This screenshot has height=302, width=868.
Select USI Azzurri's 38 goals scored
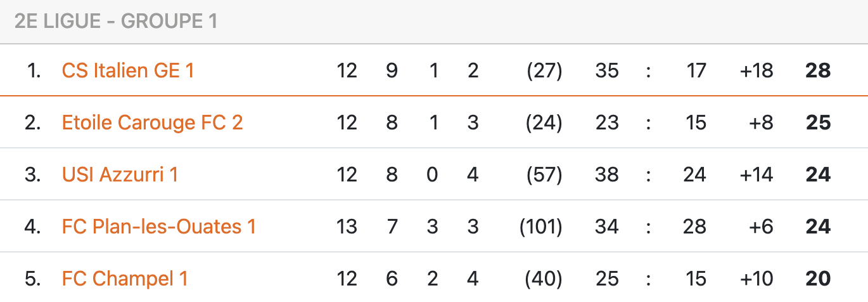(x=606, y=174)
